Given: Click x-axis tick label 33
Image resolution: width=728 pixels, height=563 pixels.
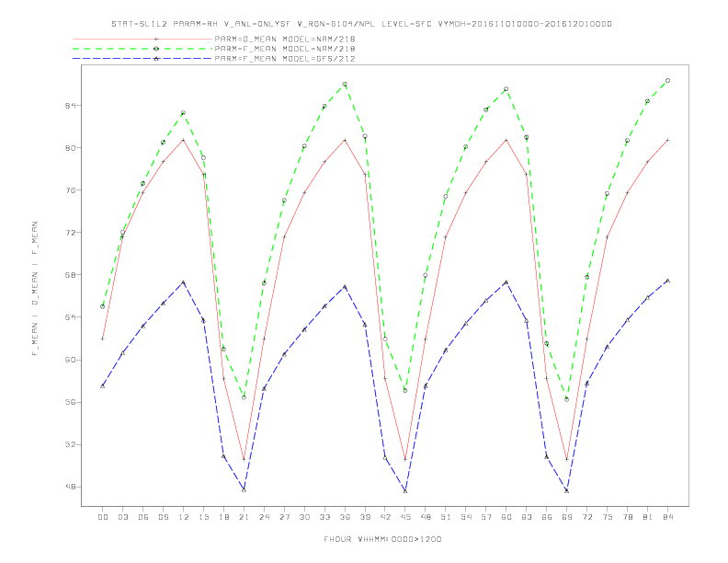Looking at the screenshot, I should pos(324,517).
